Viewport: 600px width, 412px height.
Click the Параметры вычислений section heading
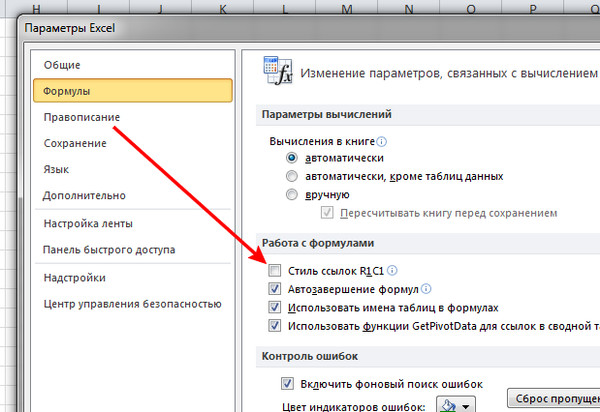click(x=326, y=114)
